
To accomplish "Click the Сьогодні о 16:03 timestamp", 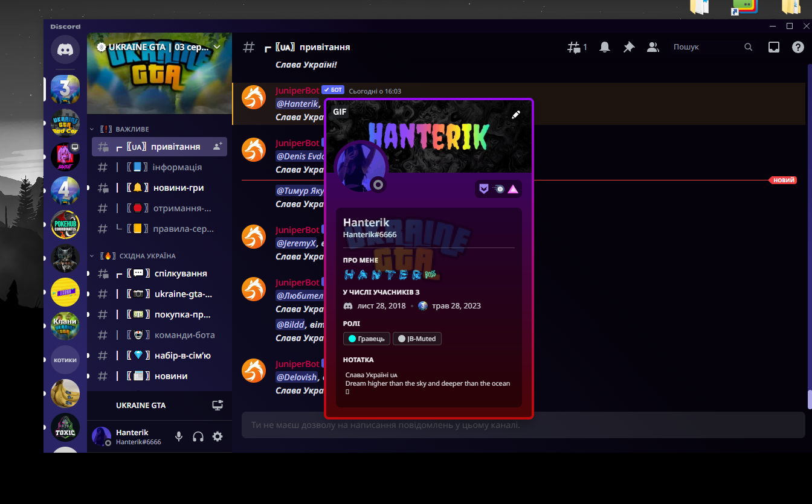I will 375,91.
